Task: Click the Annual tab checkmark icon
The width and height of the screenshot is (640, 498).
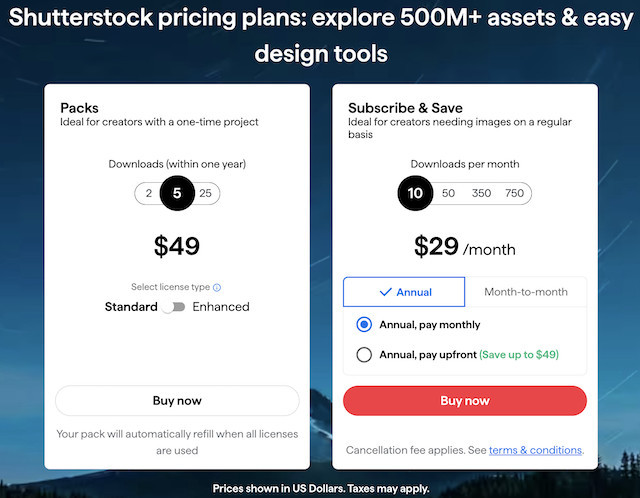Action: click(385, 292)
